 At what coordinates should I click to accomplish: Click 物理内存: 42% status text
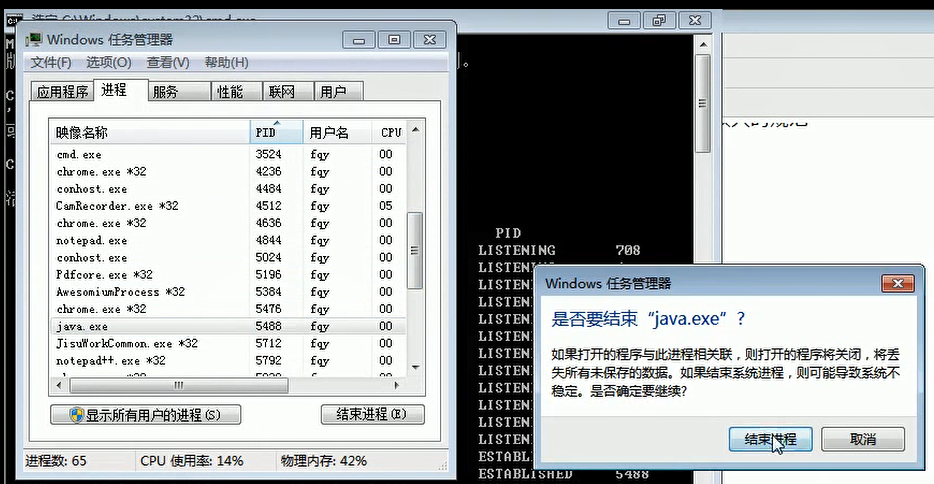click(x=323, y=461)
